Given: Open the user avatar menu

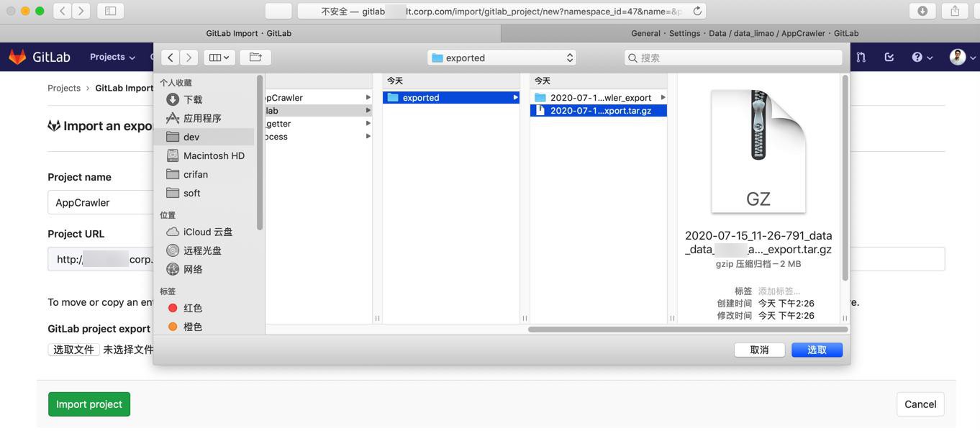Looking at the screenshot, I should coord(962,57).
